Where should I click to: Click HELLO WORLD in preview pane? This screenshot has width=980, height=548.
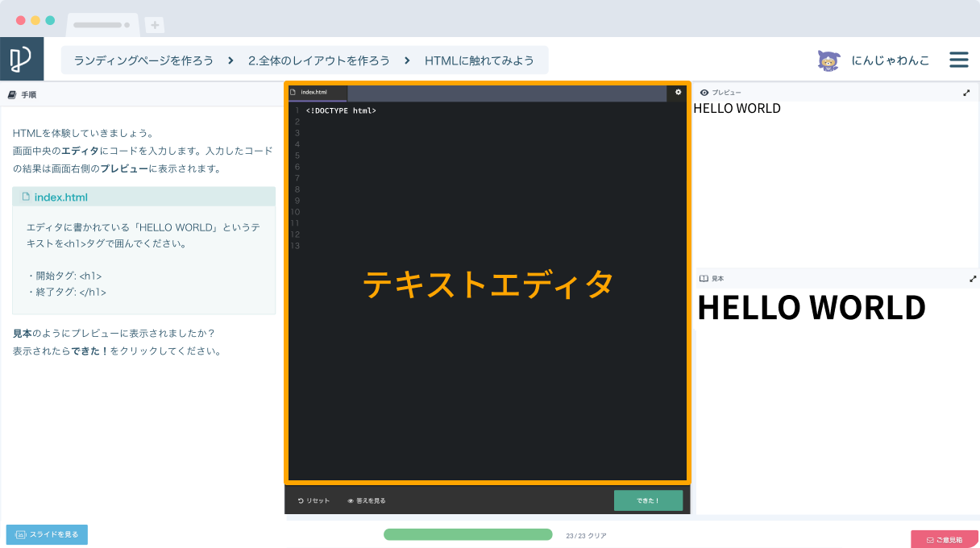pyautogui.click(x=737, y=108)
